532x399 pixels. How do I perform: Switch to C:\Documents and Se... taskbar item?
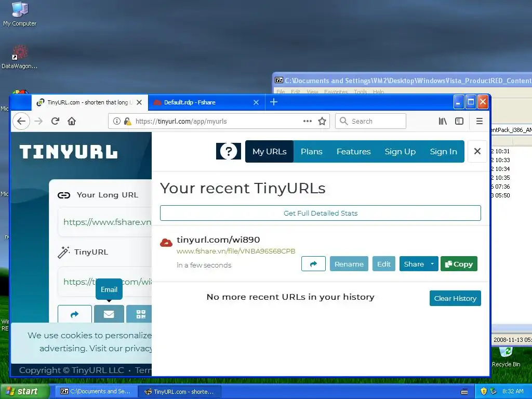[x=96, y=391]
